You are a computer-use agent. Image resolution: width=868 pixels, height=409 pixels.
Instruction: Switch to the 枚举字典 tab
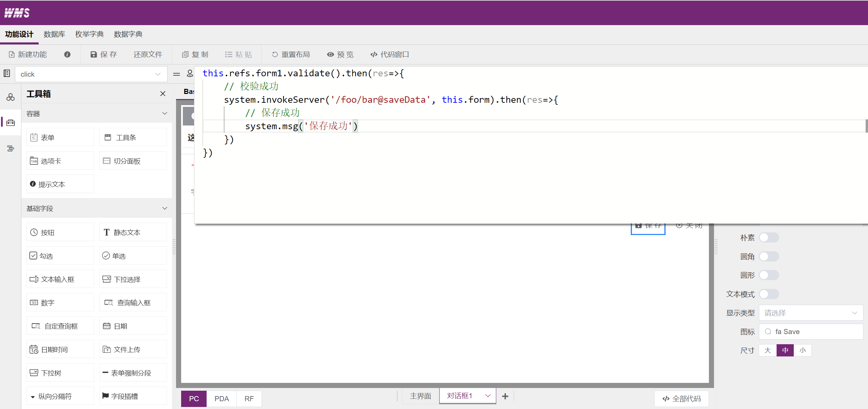point(90,34)
